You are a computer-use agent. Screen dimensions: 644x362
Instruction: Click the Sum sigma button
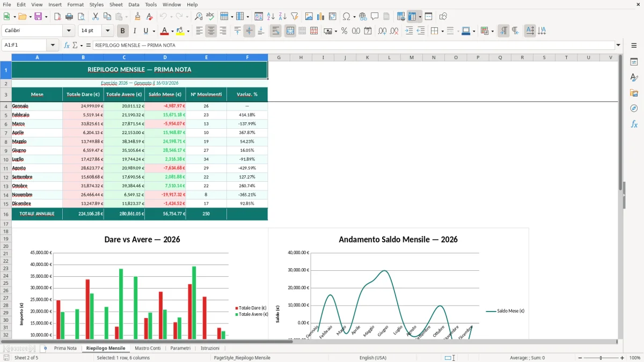[75, 45]
